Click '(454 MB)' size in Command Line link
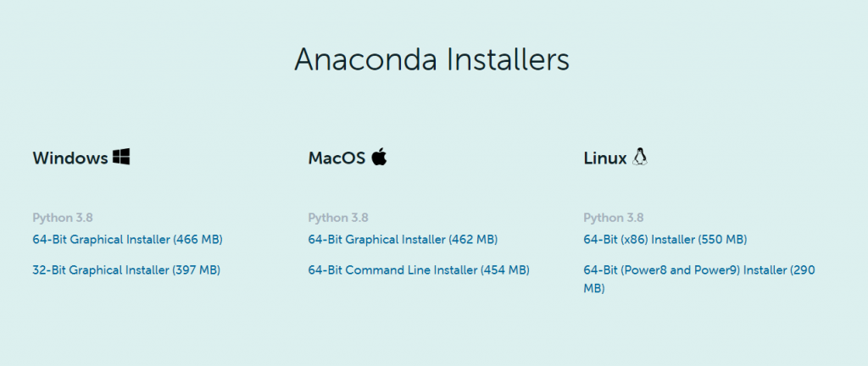The height and width of the screenshot is (366, 868). pyautogui.click(x=505, y=270)
